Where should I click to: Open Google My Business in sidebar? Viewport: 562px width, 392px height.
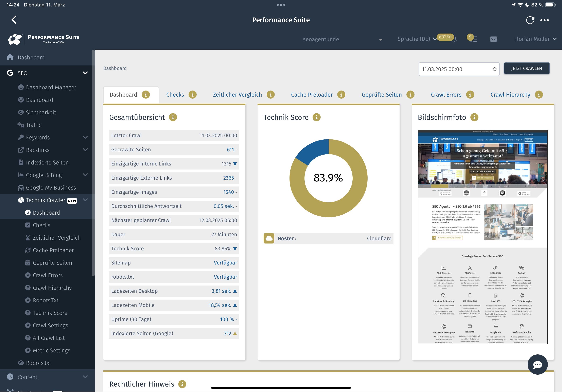coord(51,188)
